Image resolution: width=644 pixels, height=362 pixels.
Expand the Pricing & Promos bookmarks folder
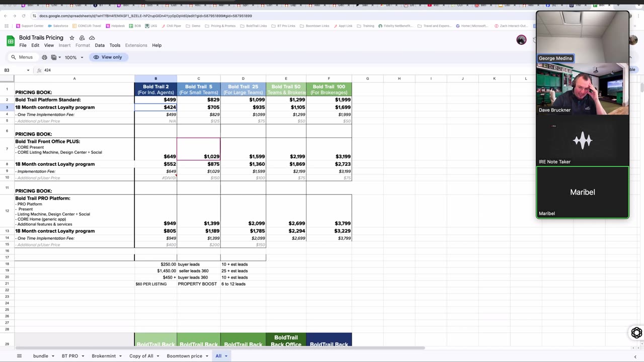(220, 26)
